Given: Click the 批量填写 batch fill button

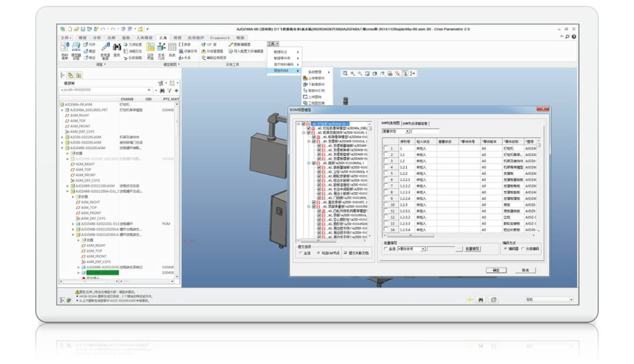Looking at the screenshot, I should coord(473,249).
